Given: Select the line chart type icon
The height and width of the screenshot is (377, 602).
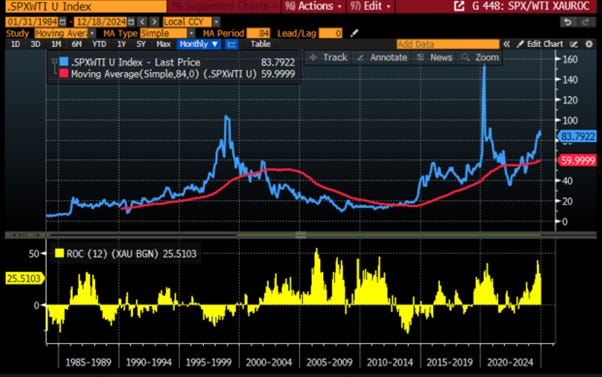Looking at the screenshot, I should (x=232, y=44).
